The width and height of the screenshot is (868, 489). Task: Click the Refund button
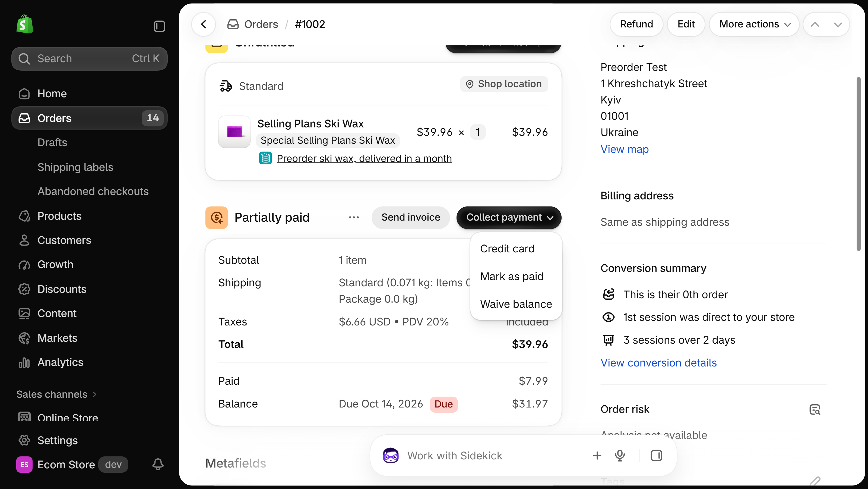[636, 24]
